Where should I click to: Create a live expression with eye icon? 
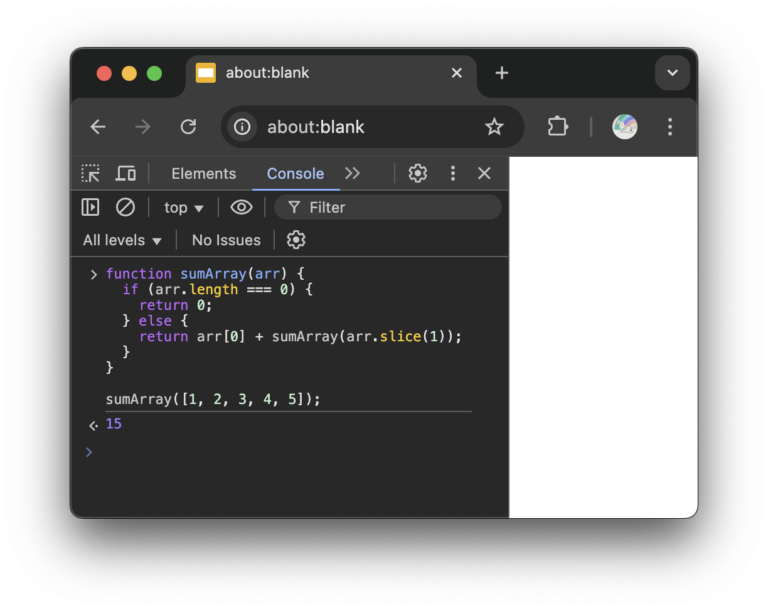(241, 207)
